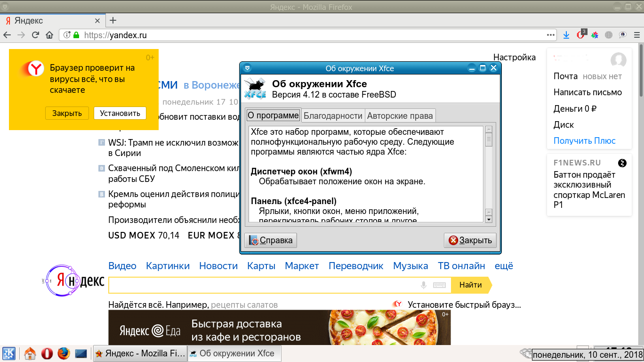Go back with the Firefox back arrow
This screenshot has width=644, height=362.
[7, 35]
